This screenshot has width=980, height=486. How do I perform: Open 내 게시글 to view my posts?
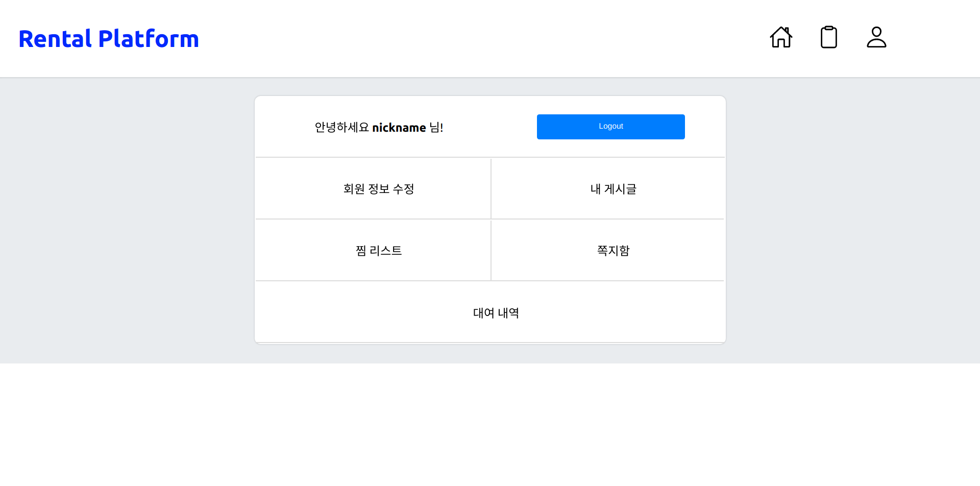(x=612, y=188)
